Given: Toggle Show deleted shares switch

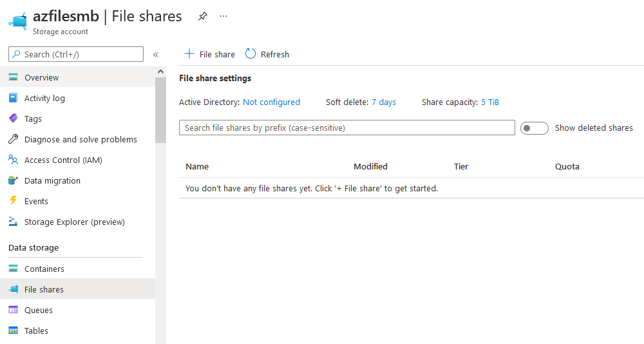Looking at the screenshot, I should click(535, 128).
